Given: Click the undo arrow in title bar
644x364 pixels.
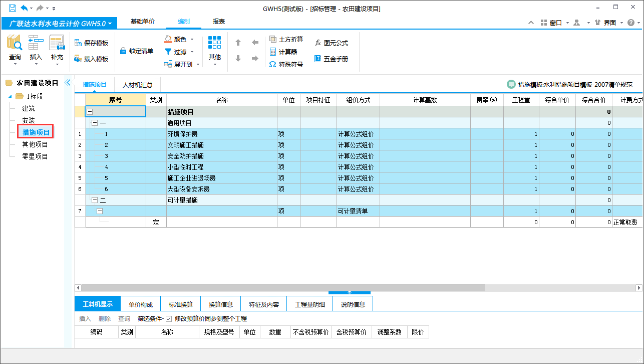Looking at the screenshot, I should 24,8.
